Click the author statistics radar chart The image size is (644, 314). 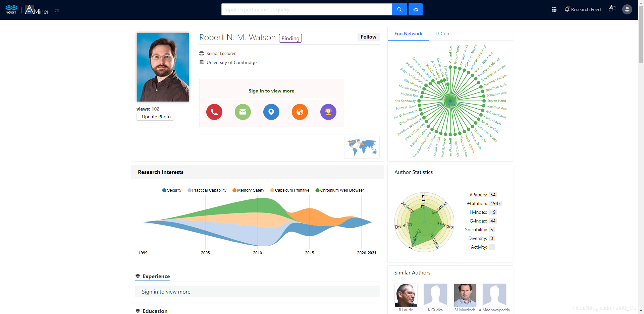coord(424,222)
